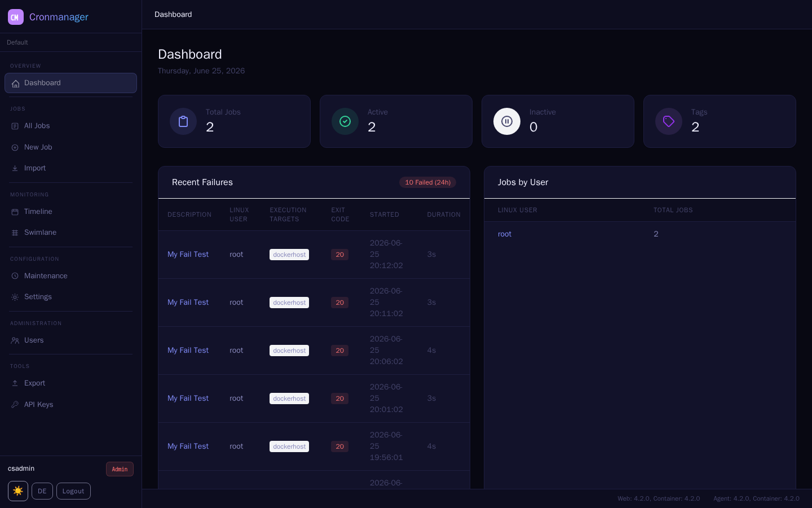Click 4s duration in 20:06:02 row
812x508 pixels.
click(431, 351)
